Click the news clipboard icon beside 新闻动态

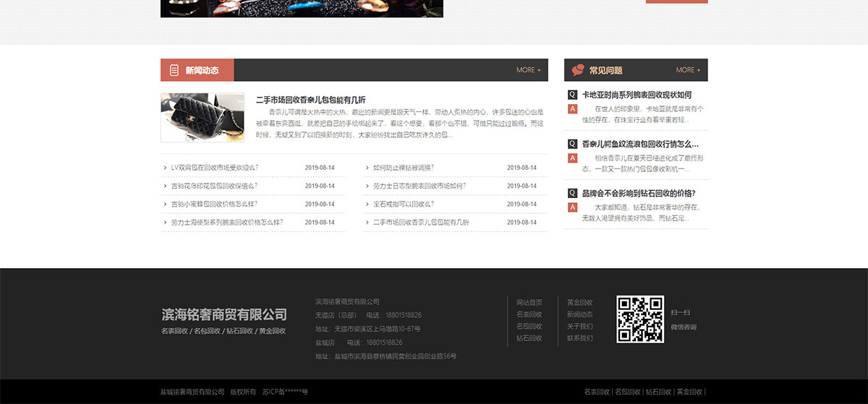(x=174, y=70)
